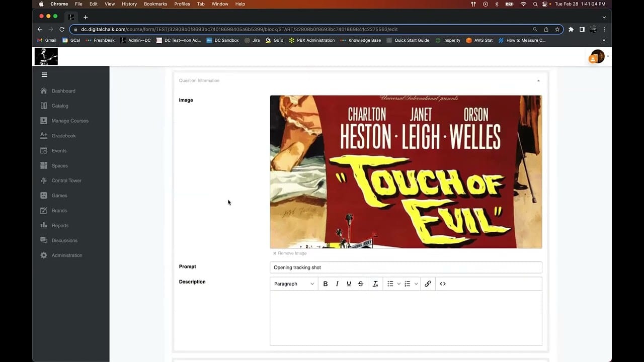Click into the Description text area

click(x=406, y=318)
